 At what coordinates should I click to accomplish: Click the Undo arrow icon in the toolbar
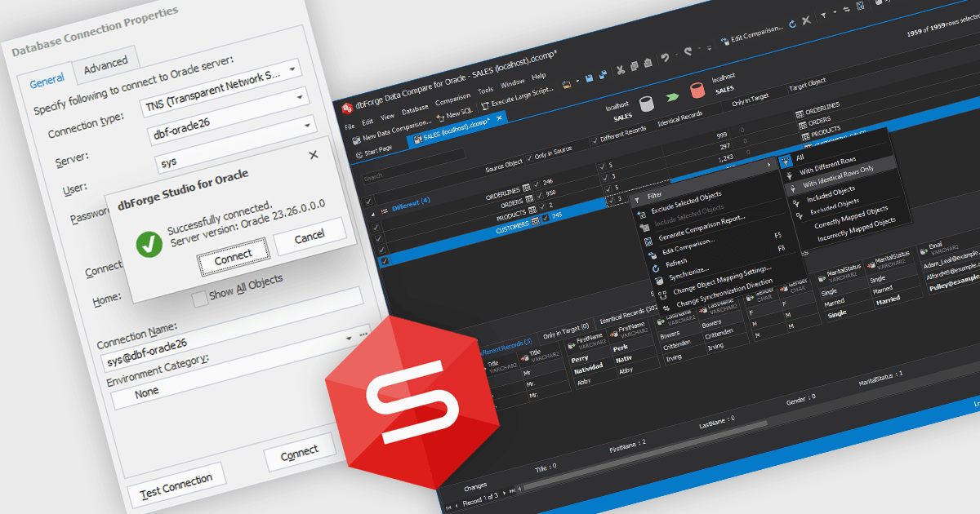pyautogui.click(x=666, y=58)
